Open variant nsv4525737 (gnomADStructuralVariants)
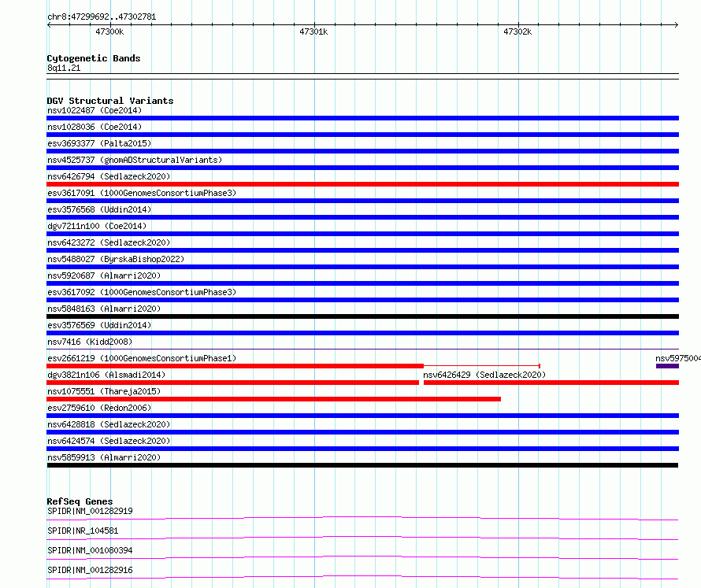 135,160
